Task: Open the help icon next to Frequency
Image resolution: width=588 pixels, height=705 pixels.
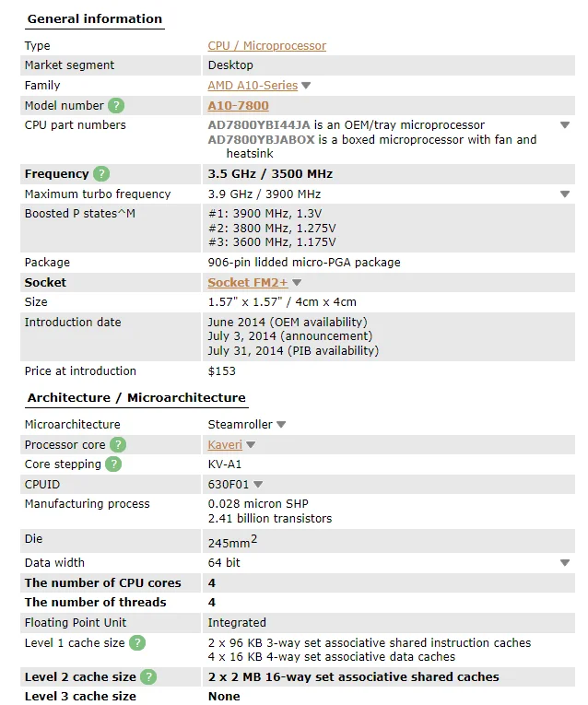Action: coord(101,174)
